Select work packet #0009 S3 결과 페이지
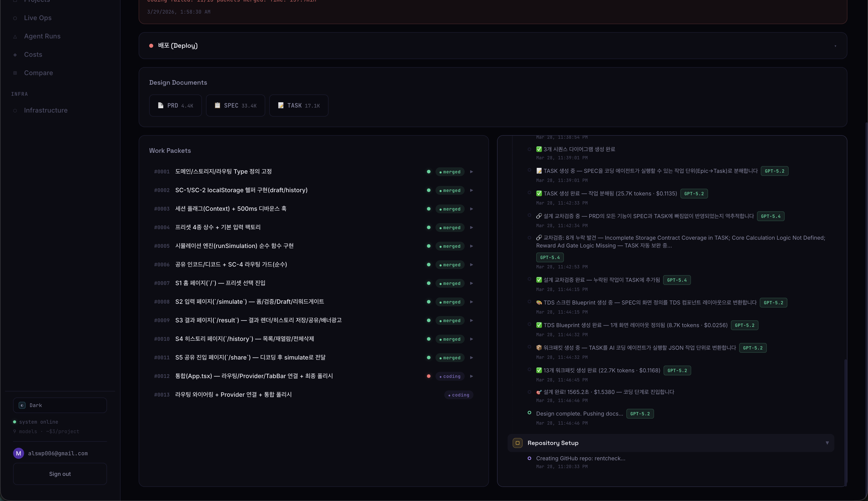 pos(258,320)
